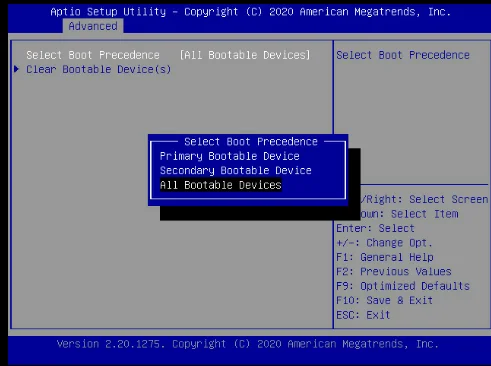The width and height of the screenshot is (491, 366).
Task: Select All Bootable Devices in popup
Action: point(221,185)
